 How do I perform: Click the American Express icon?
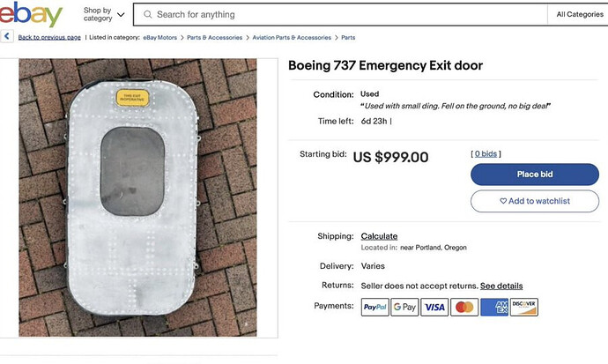click(493, 307)
